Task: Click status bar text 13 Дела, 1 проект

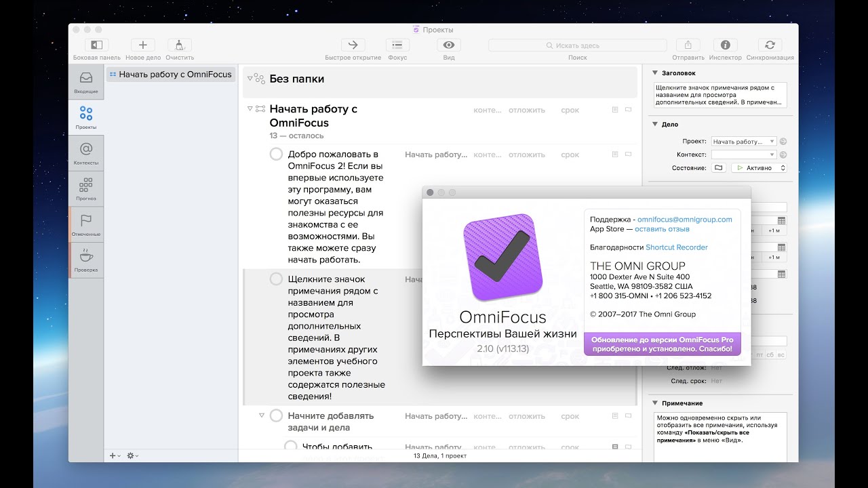Action: pyautogui.click(x=440, y=456)
